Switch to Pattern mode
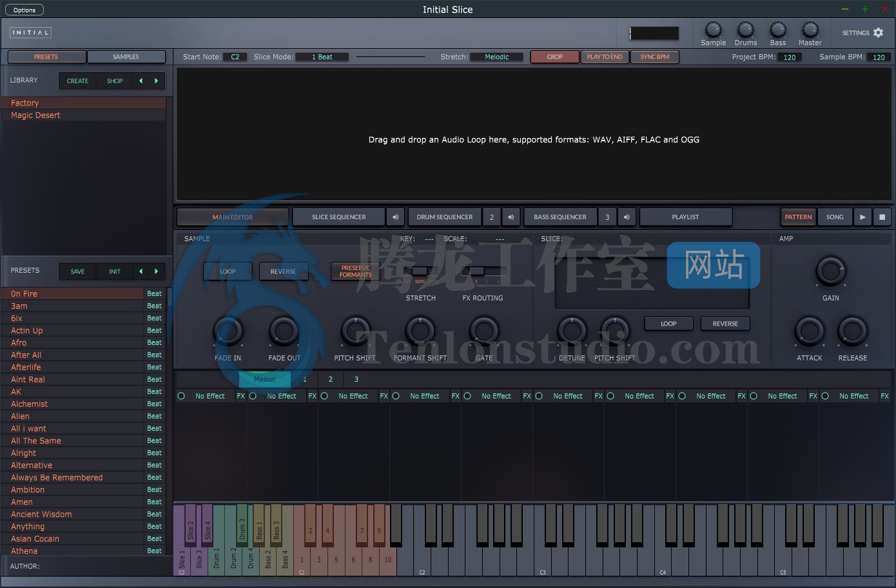Viewport: 896px width, 588px height. [x=798, y=217]
